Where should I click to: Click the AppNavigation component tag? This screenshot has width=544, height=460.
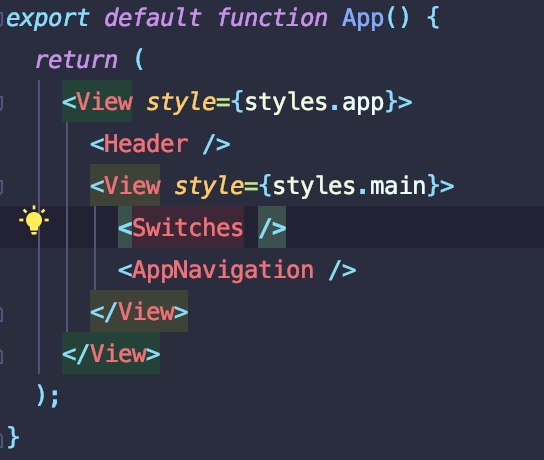point(237,270)
